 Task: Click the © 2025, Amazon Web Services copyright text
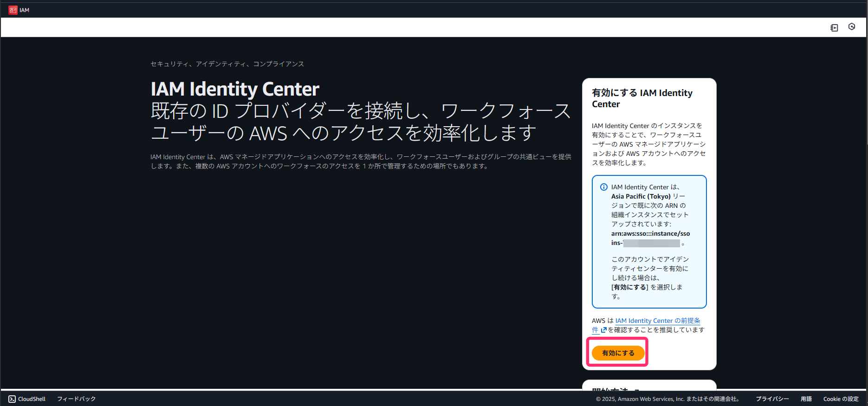coord(668,399)
